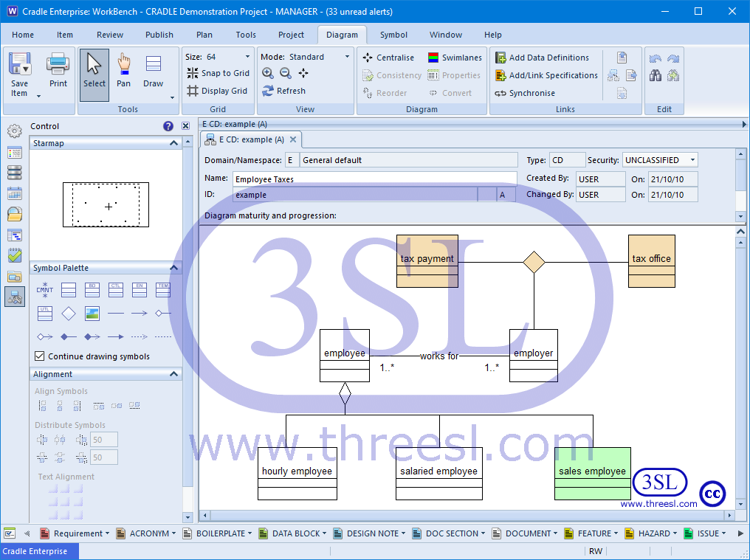The height and width of the screenshot is (560, 750).
Task: Click the ID field example
Action: 355,195
